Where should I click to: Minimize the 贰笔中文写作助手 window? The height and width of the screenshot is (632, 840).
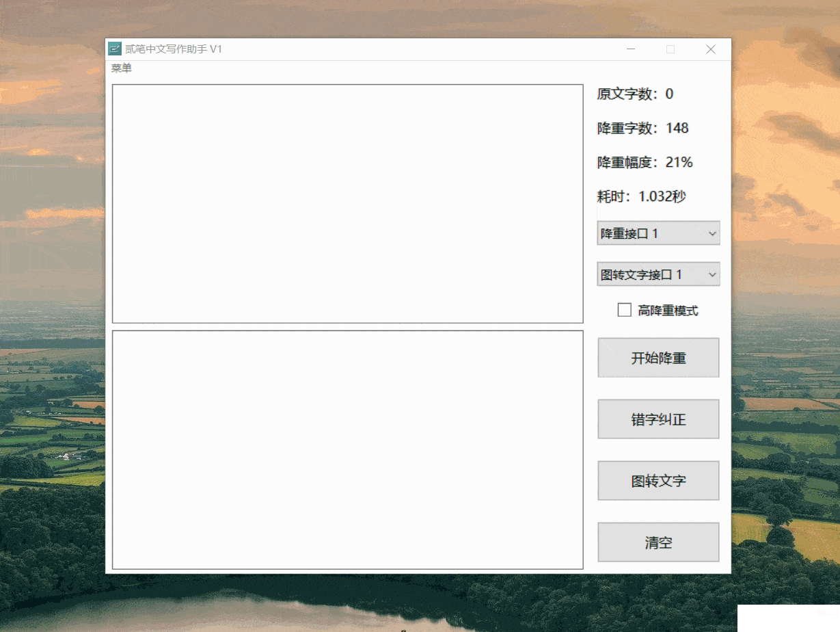point(630,49)
